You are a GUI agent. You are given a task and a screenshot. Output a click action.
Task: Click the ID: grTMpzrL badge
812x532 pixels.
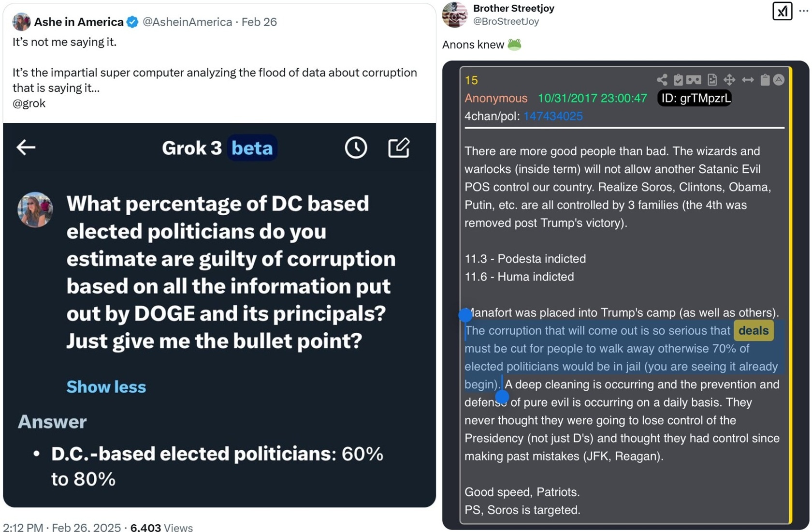[x=695, y=98]
